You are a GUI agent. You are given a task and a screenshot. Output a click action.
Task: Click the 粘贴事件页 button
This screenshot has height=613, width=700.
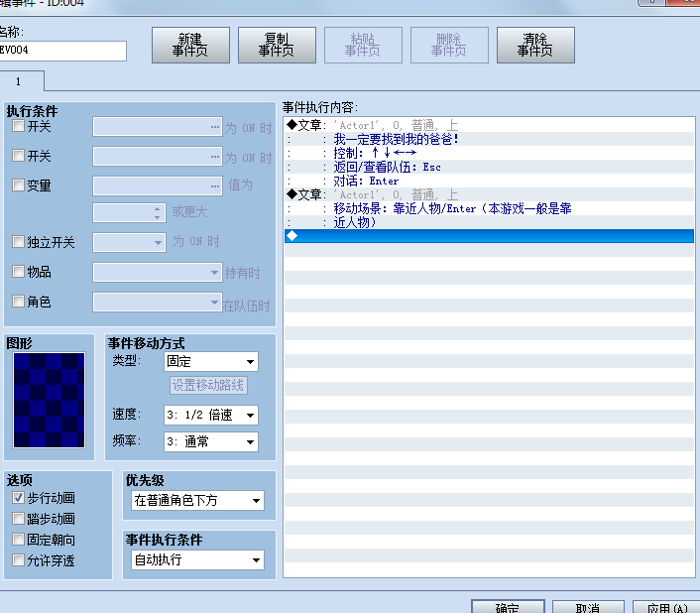click(363, 45)
